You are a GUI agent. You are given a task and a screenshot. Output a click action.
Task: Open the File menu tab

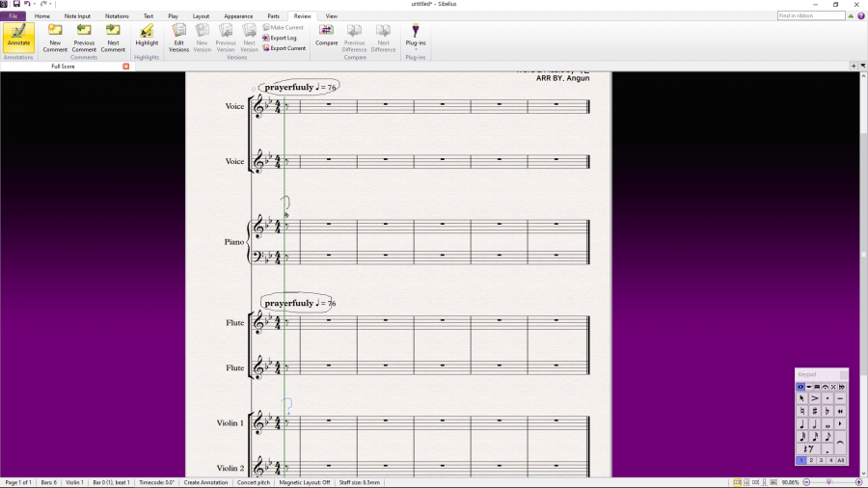tap(14, 16)
